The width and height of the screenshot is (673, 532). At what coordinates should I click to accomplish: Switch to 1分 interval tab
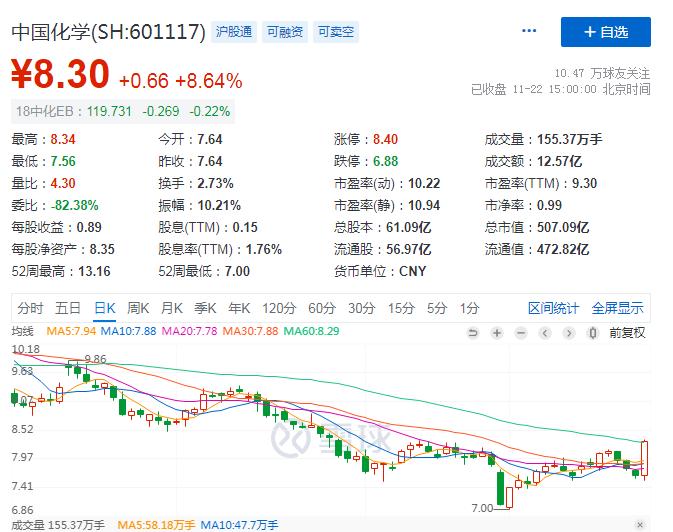point(470,308)
